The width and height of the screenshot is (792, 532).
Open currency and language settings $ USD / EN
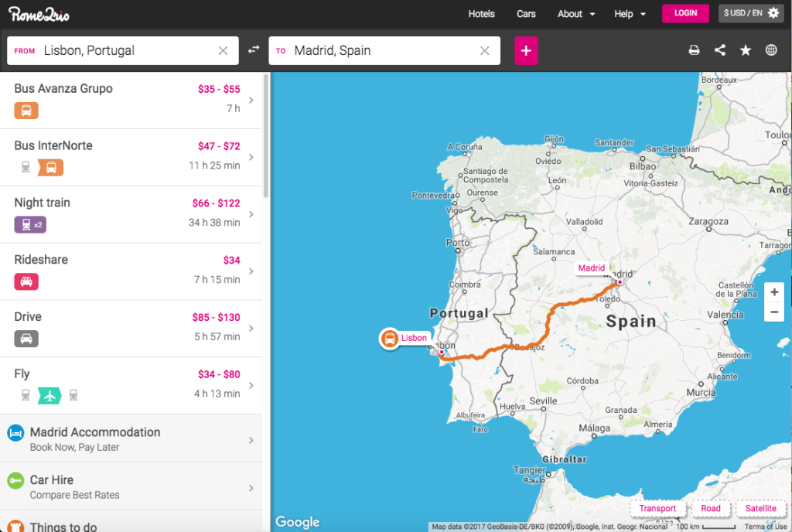751,13
